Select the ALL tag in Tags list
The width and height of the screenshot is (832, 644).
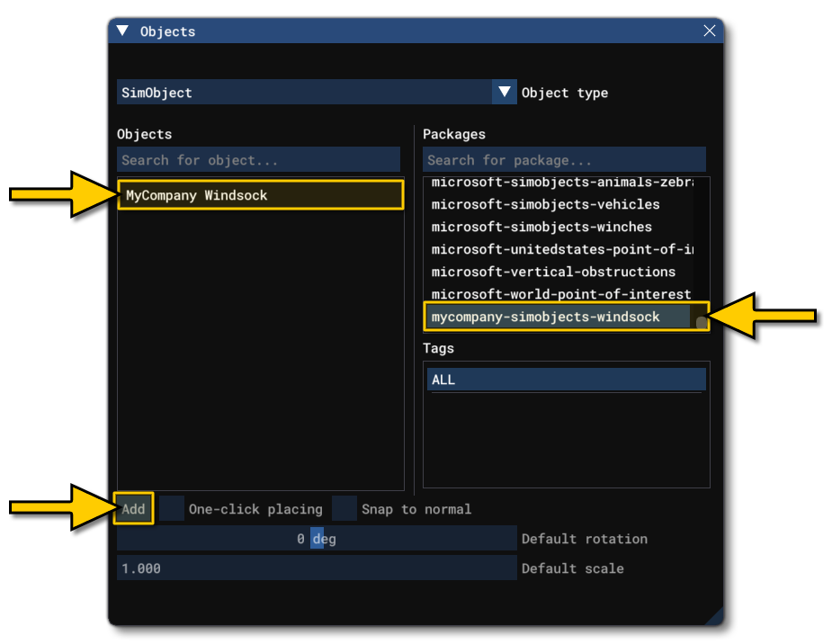pyautogui.click(x=565, y=380)
